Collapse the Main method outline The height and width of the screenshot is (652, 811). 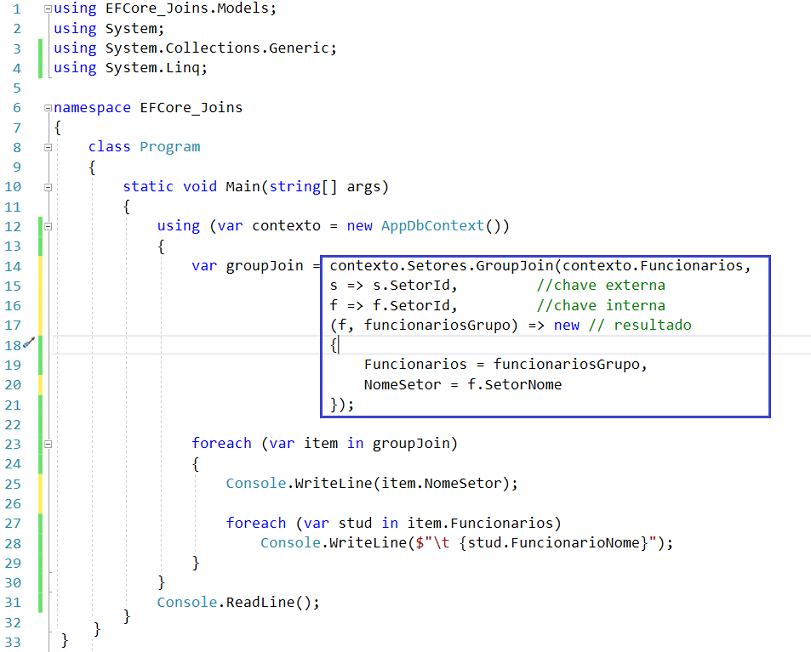pyautogui.click(x=48, y=186)
